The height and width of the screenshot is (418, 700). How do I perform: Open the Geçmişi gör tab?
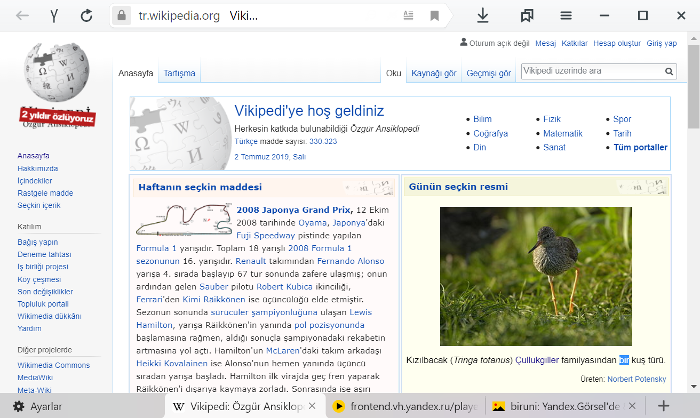click(x=488, y=73)
